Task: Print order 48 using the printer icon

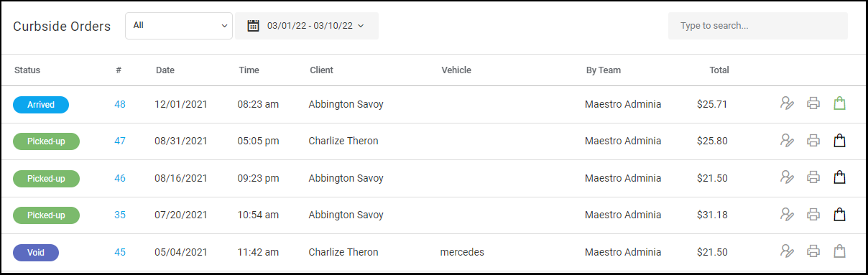Action: pos(813,103)
